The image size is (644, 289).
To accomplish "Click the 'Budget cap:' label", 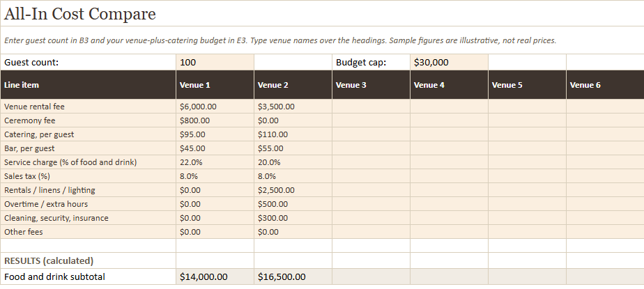I will [x=361, y=63].
